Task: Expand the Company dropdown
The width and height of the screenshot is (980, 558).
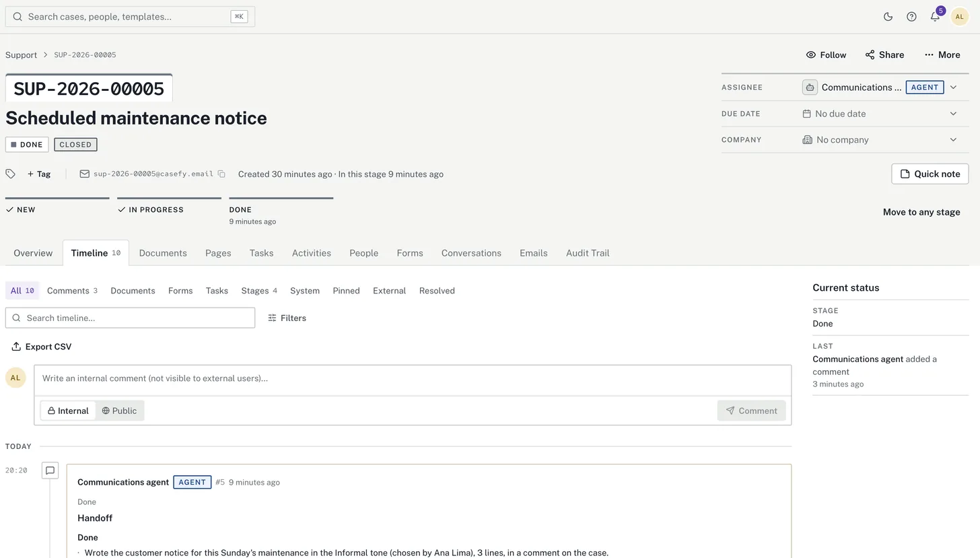Action: (x=953, y=140)
